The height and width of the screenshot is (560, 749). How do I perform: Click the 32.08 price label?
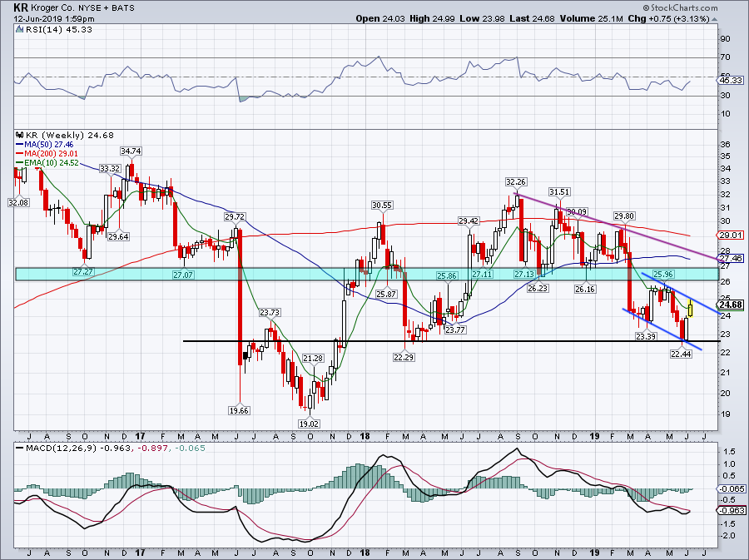[x=18, y=202]
